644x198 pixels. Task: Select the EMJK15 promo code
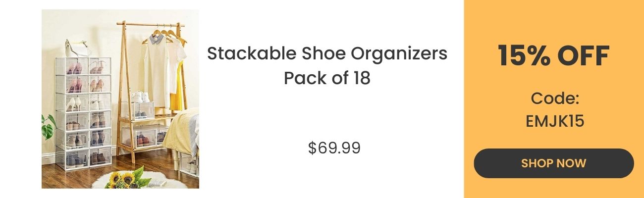(x=555, y=121)
